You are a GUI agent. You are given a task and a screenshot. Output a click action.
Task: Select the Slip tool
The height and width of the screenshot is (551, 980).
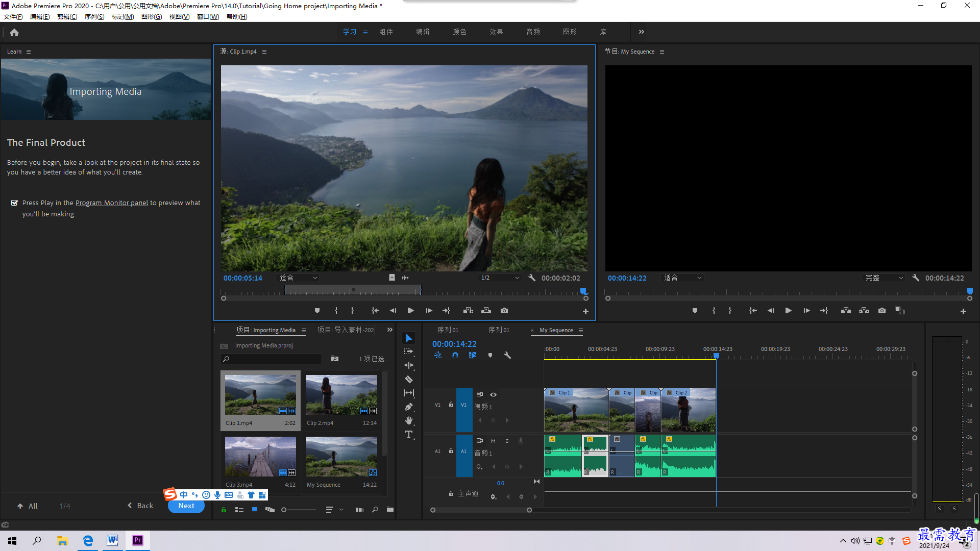(x=409, y=393)
